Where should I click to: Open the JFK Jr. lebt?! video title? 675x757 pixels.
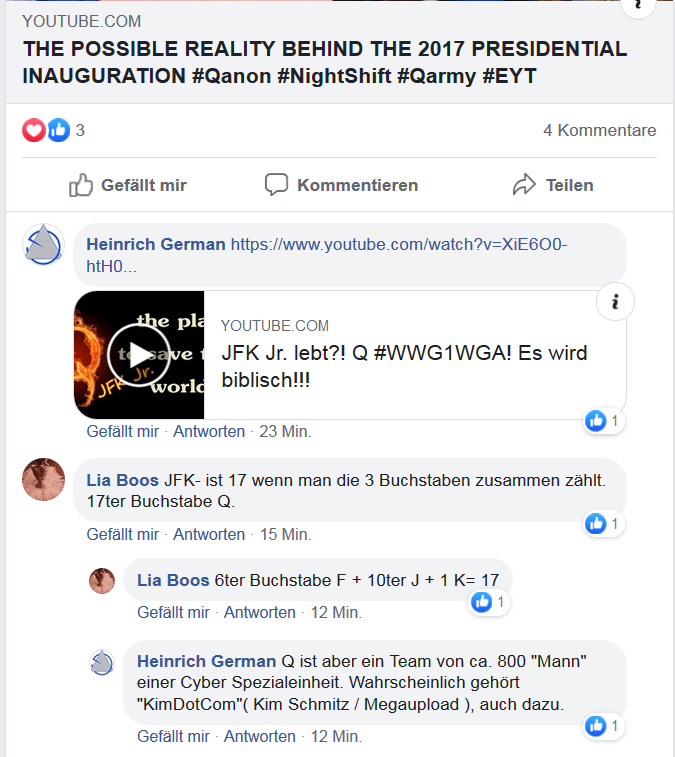click(x=404, y=366)
